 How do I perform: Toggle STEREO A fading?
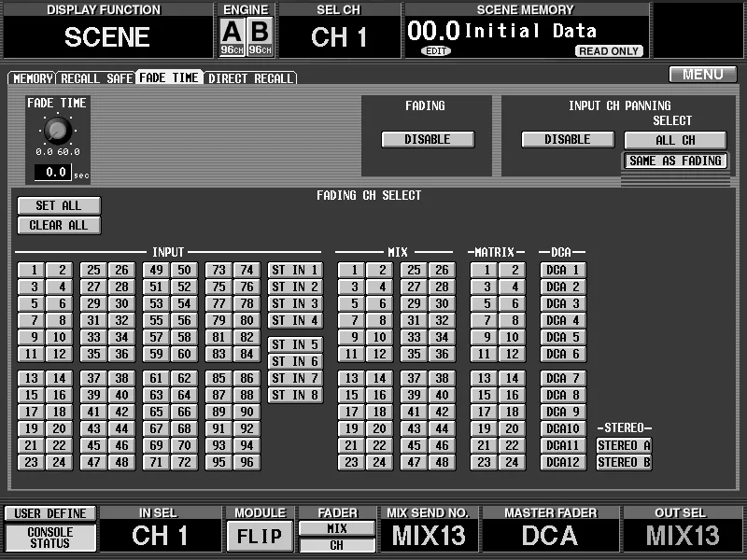tap(624, 446)
